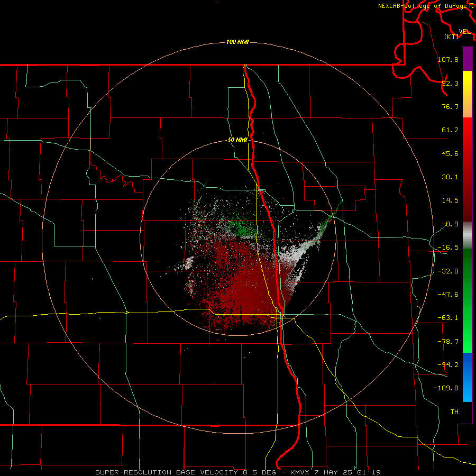Screen dimensions: 476x476
Task: Select the 76.7 value on velocity scale
Action: pos(450,106)
